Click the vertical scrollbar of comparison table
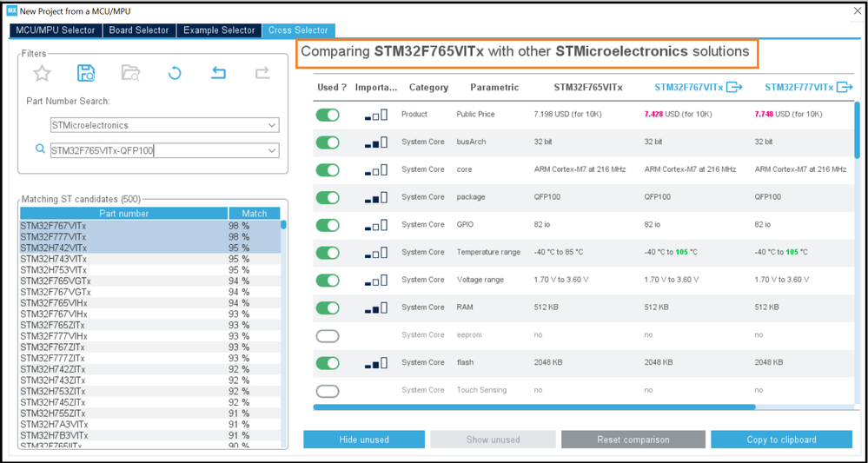The image size is (868, 463). (857, 129)
